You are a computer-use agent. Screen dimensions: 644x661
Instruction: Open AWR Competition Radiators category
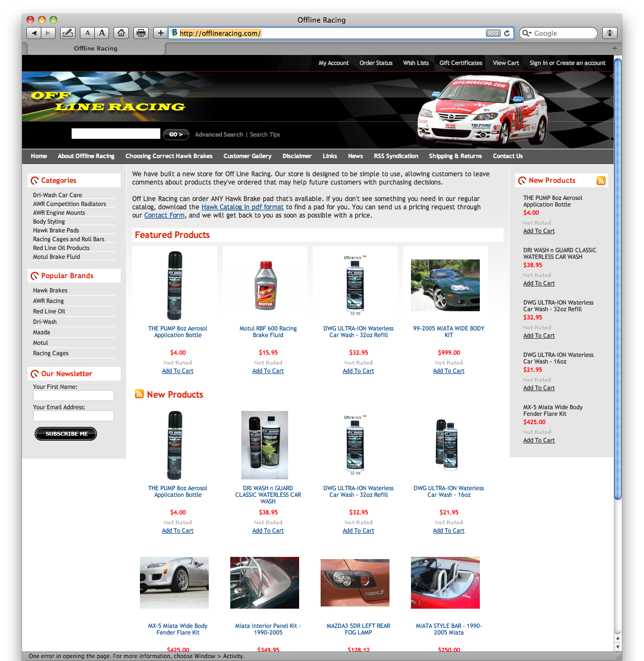pos(69,204)
